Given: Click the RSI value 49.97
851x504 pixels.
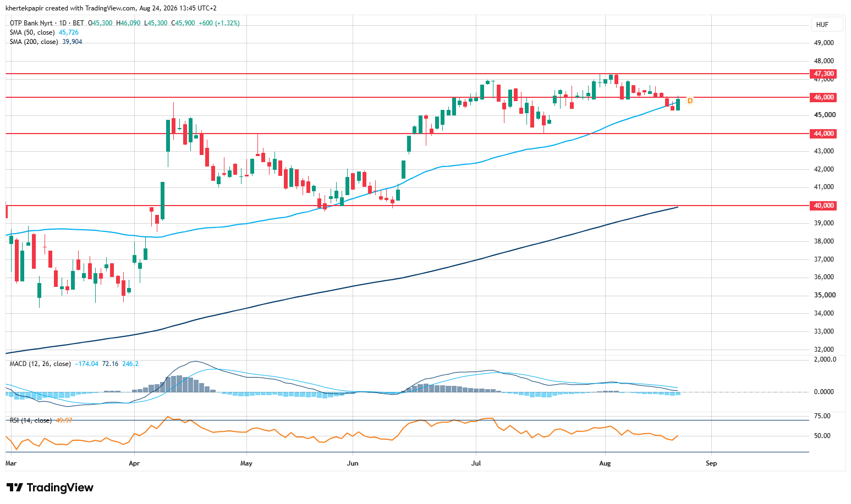Looking at the screenshot, I should click(x=64, y=420).
